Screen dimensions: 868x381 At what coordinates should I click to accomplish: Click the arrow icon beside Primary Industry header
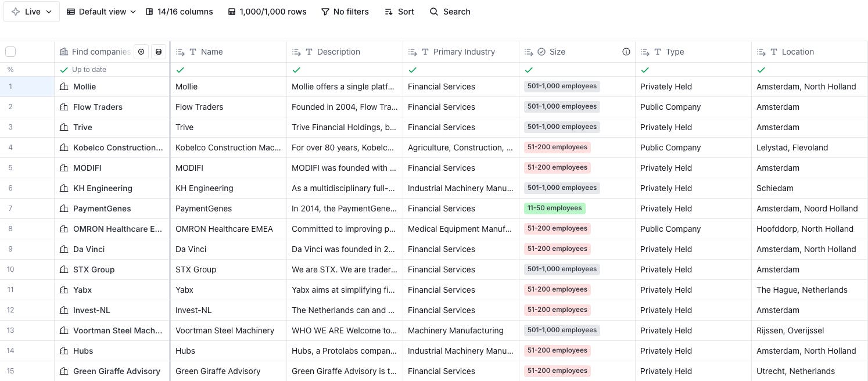(413, 52)
